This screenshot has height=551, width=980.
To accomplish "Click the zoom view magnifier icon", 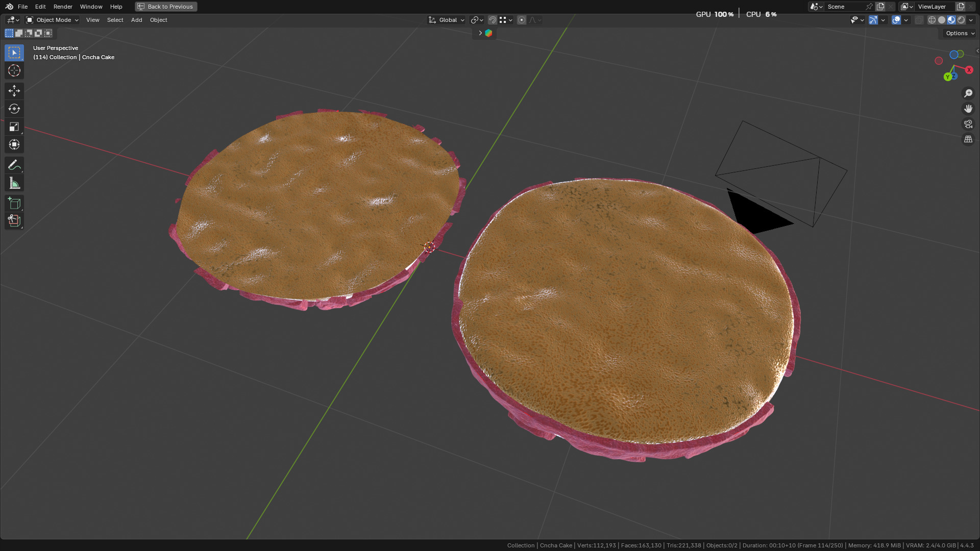I will [968, 93].
